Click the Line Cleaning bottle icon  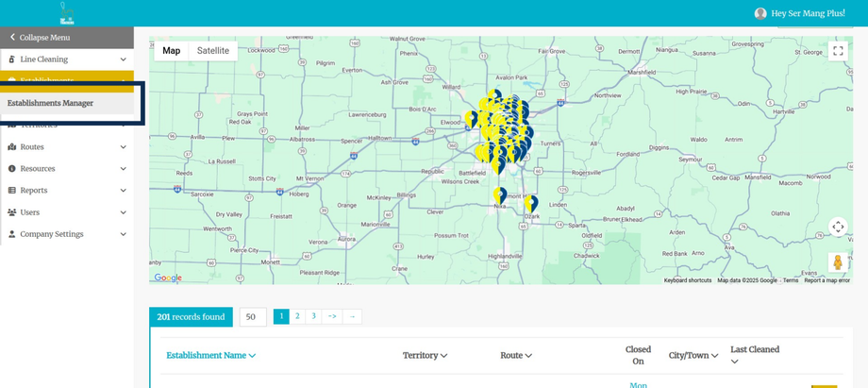[x=11, y=59]
